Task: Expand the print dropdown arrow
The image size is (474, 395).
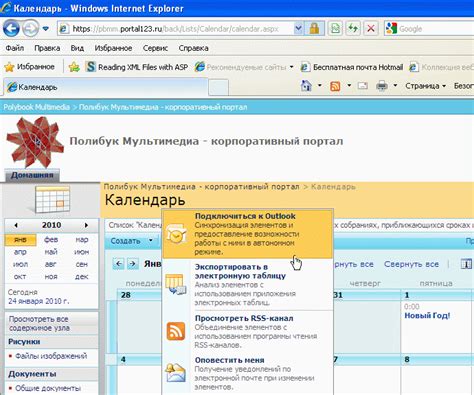Action: point(395,86)
